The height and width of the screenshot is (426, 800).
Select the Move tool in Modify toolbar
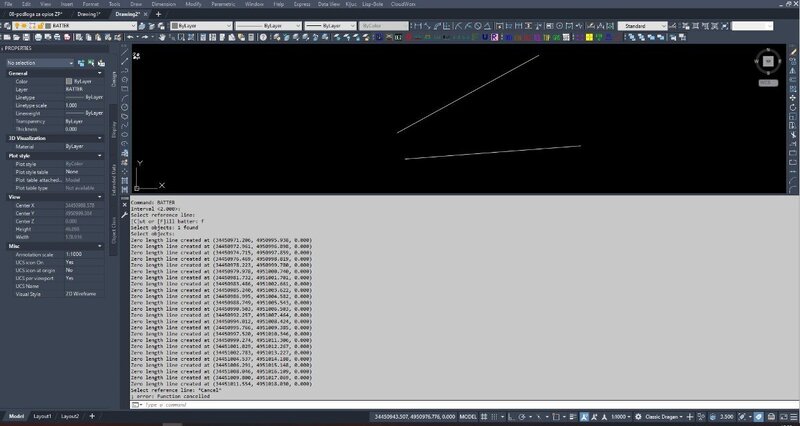coord(793,97)
